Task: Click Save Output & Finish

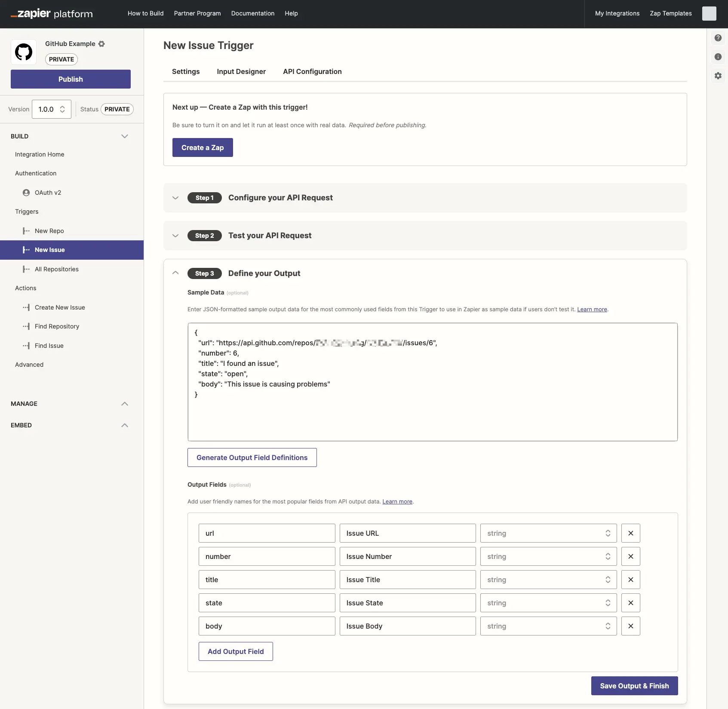Action: pyautogui.click(x=635, y=686)
